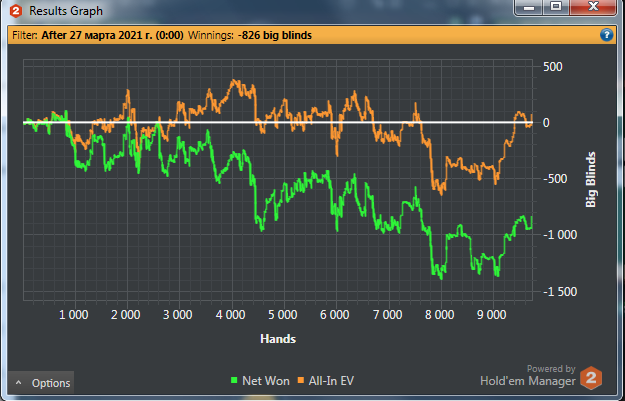The height and width of the screenshot is (401, 625).
Task: Click the 'Powered by' text
Action: pyautogui.click(x=551, y=369)
